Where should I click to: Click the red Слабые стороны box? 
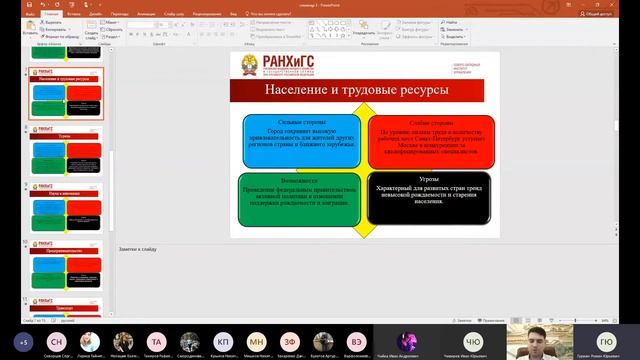pyautogui.click(x=431, y=142)
